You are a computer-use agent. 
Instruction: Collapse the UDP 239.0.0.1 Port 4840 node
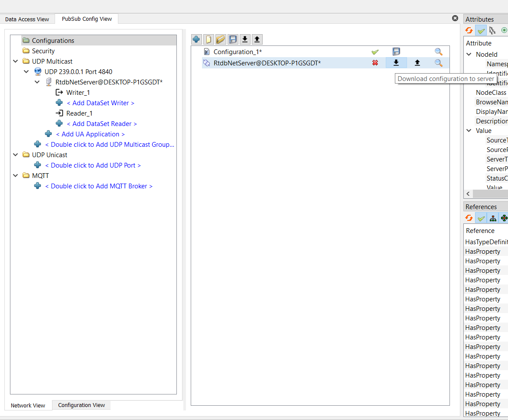point(26,71)
